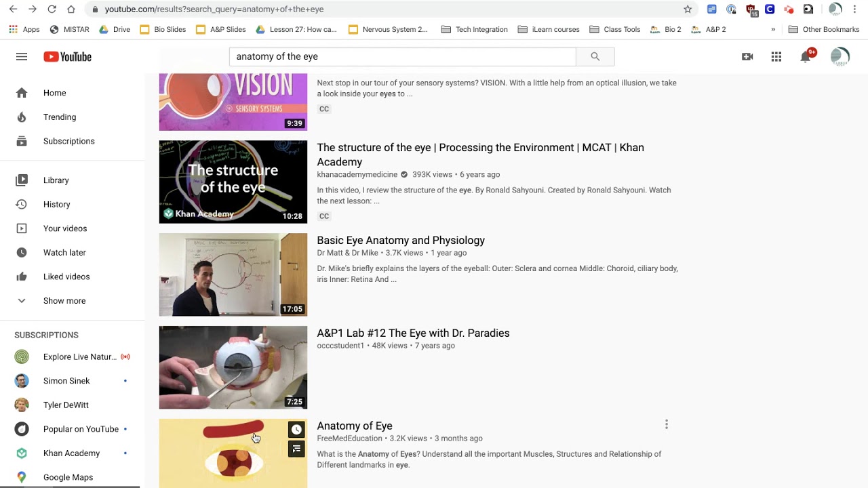Expand hidden bookmarks with the chevron

(x=773, y=29)
